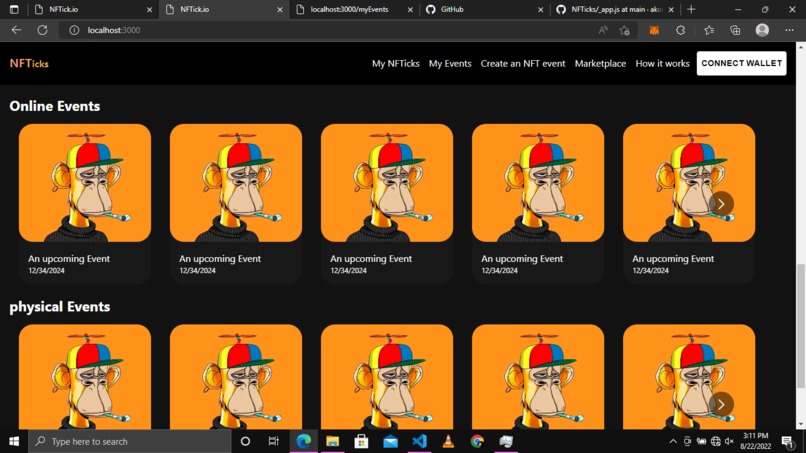Click the first Online card date 12/34/2024

(46, 270)
